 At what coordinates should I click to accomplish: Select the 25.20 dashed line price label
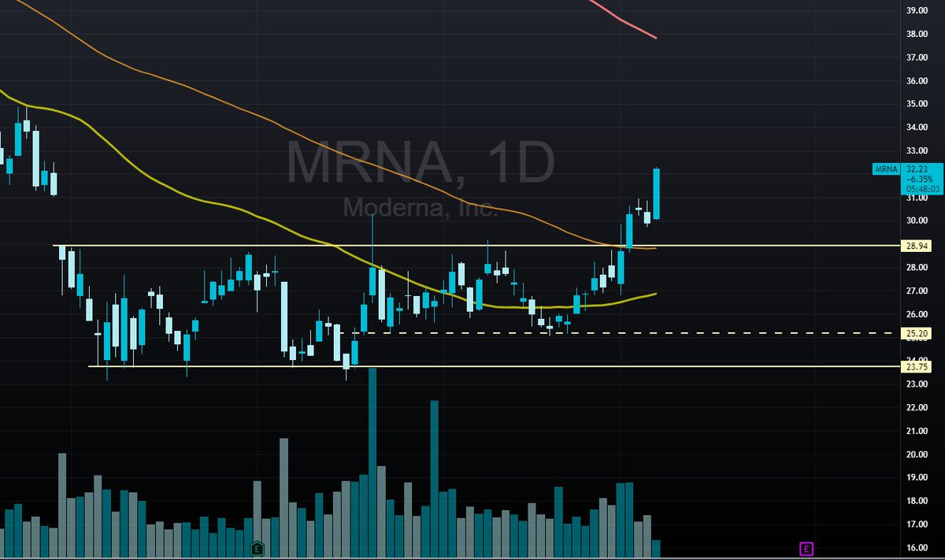(x=915, y=333)
